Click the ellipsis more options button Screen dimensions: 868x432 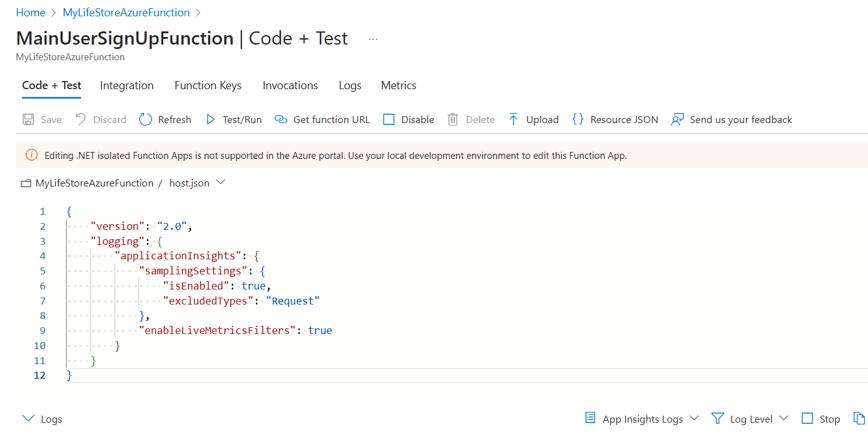373,39
